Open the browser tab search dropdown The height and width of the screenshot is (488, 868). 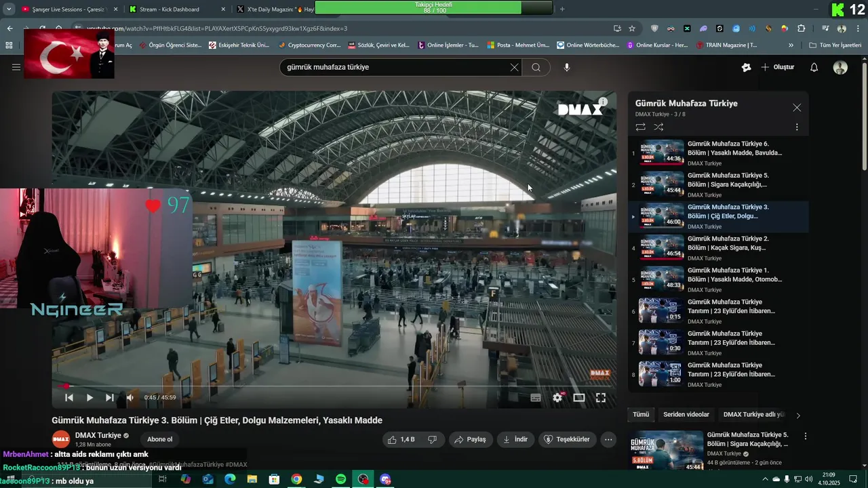click(9, 9)
